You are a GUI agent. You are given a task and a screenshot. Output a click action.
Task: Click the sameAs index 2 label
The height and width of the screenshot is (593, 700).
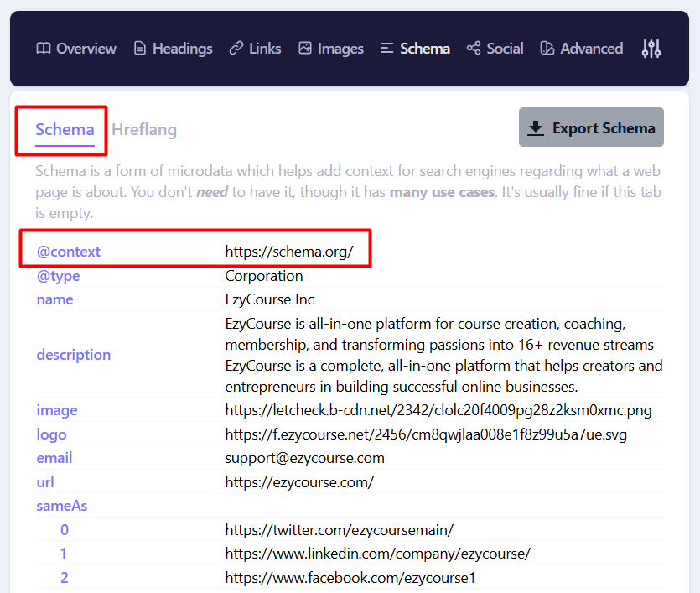[x=65, y=577]
